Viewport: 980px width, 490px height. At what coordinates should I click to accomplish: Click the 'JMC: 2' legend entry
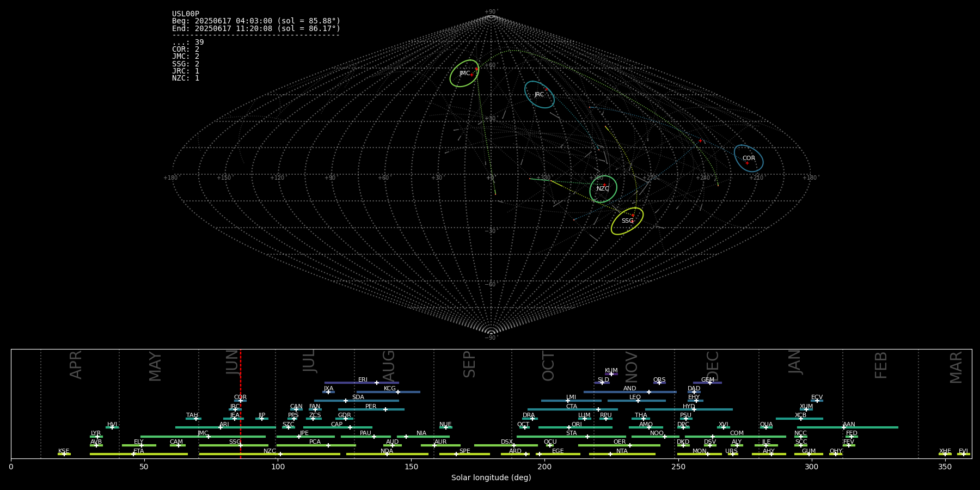click(x=186, y=57)
